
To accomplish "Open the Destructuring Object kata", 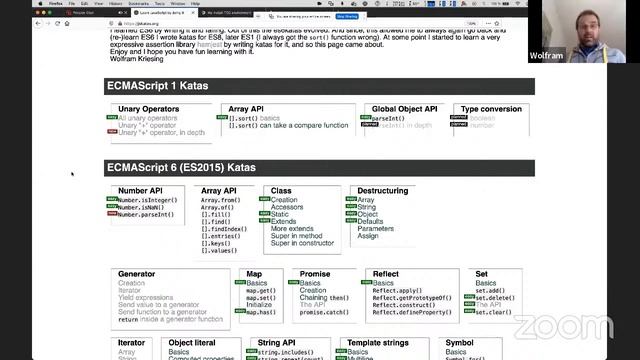I will click(x=367, y=214).
